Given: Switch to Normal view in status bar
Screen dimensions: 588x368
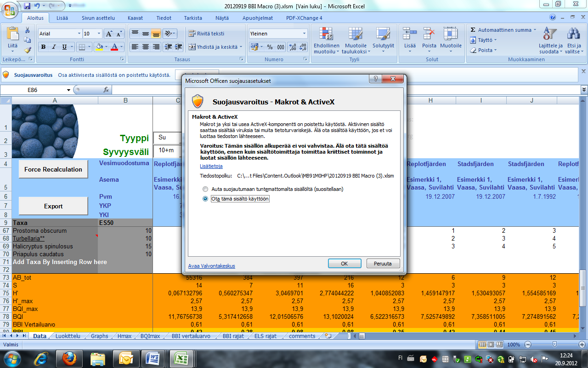Looking at the screenshot, I should tap(482, 345).
